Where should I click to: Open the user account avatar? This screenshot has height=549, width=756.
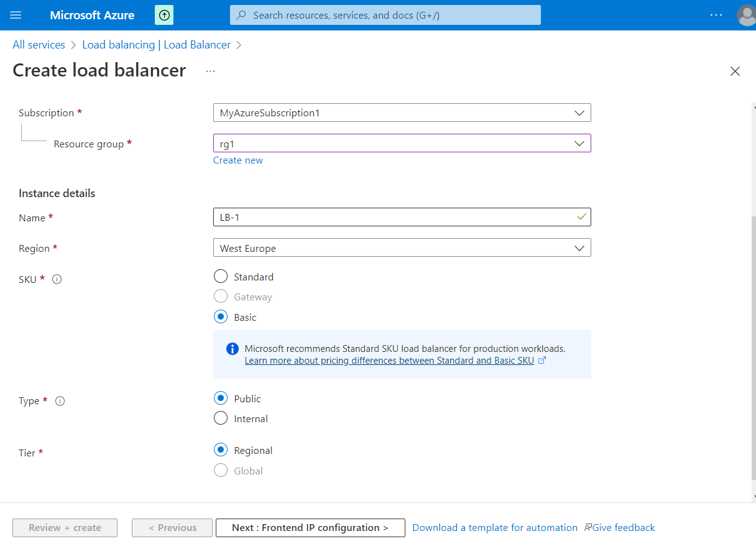coord(746,15)
